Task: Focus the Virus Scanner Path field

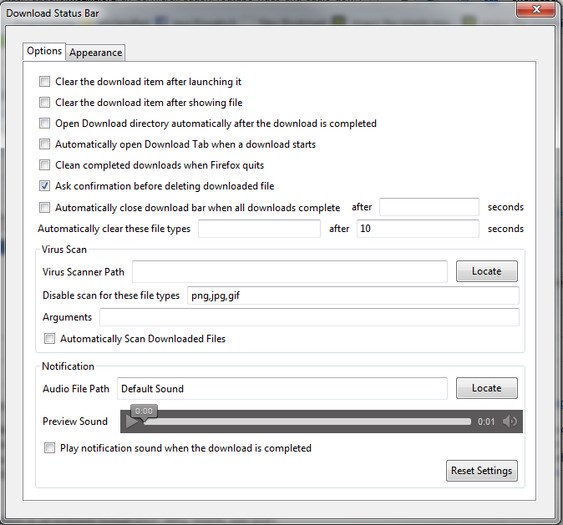Action: pyautogui.click(x=290, y=271)
